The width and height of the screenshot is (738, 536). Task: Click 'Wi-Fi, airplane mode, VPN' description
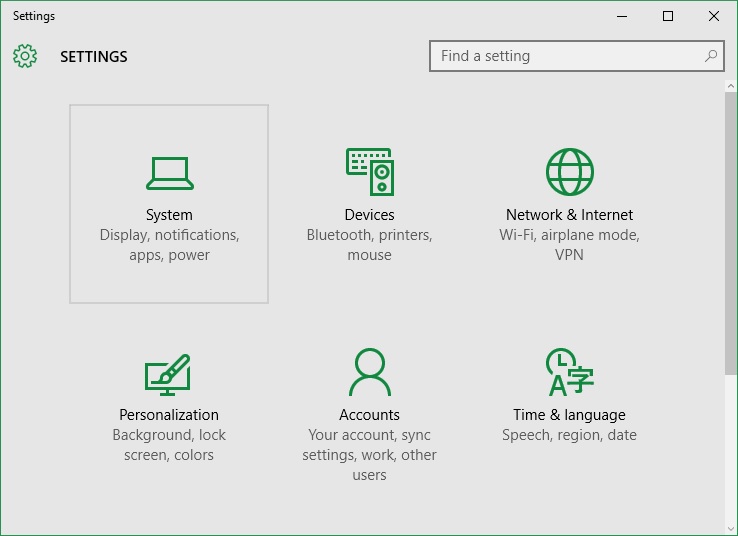570,245
